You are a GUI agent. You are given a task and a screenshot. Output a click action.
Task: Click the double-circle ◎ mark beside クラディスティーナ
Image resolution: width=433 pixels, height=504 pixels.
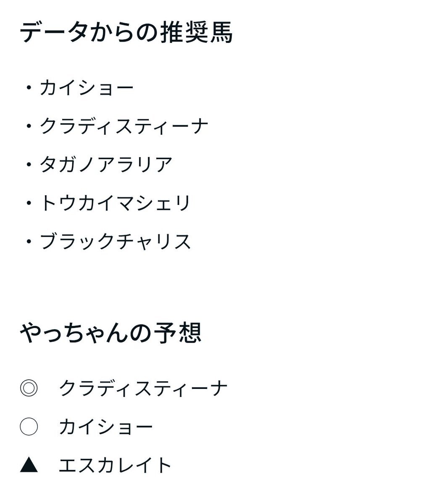pyautogui.click(x=29, y=388)
